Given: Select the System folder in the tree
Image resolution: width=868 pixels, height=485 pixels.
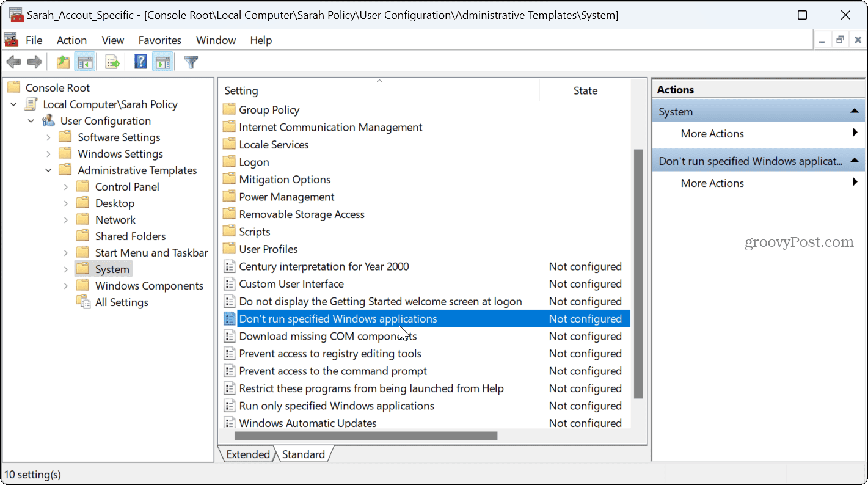Looking at the screenshot, I should 112,269.
